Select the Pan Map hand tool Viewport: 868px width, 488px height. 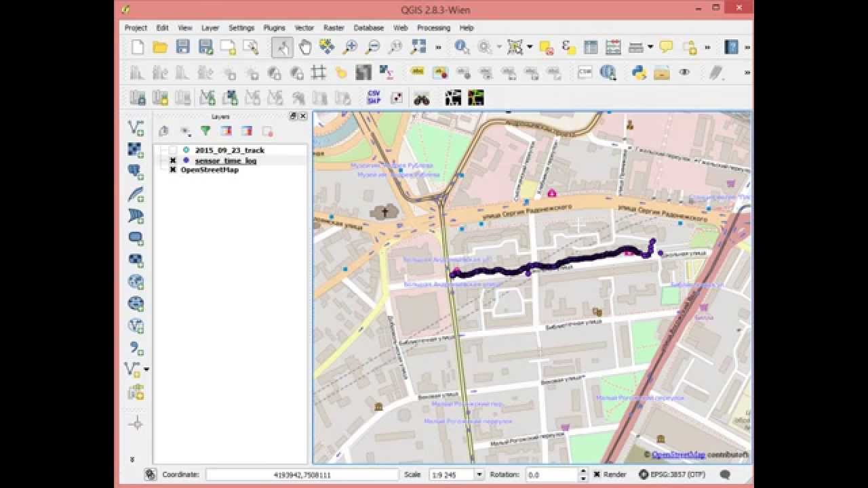point(305,47)
